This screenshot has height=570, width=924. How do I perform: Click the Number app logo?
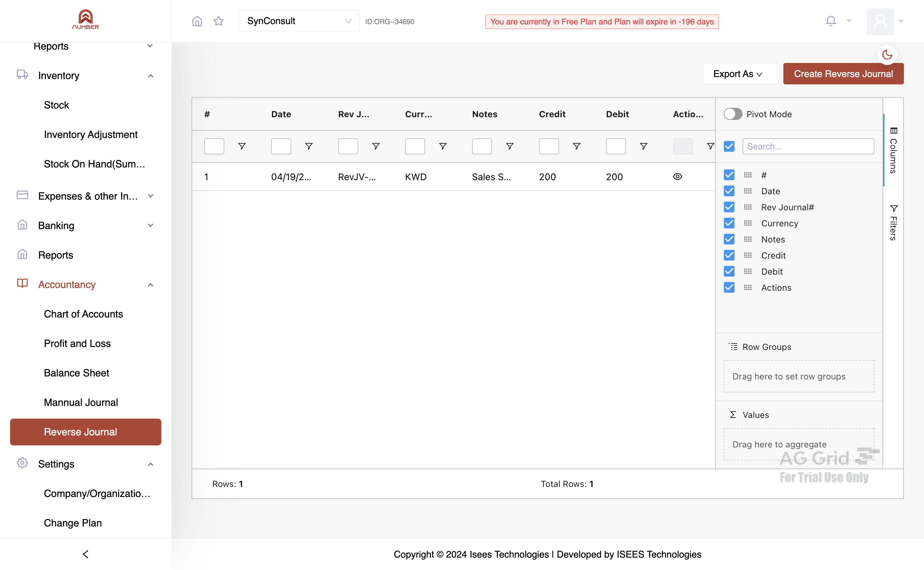pyautogui.click(x=86, y=19)
